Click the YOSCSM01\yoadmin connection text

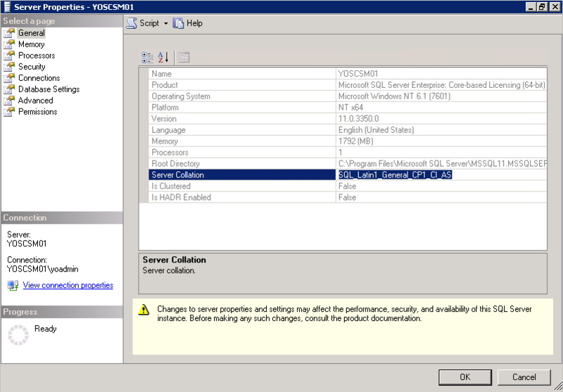[x=43, y=269]
